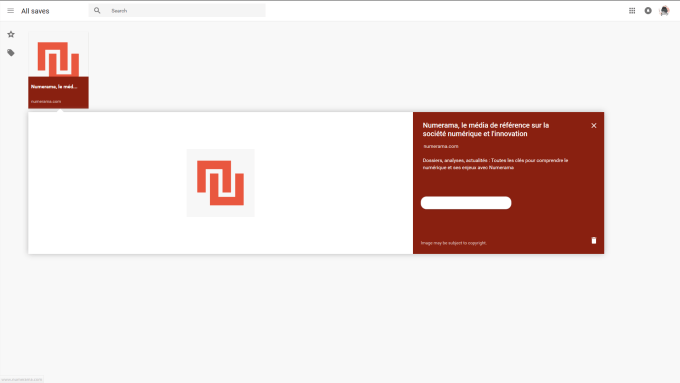Close the expanded detail panel

click(x=594, y=125)
